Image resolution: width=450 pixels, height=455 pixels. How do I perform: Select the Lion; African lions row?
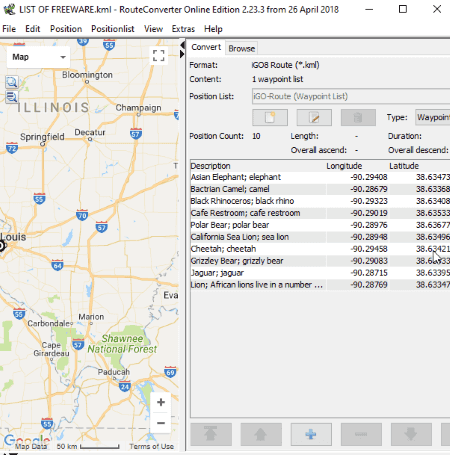(x=320, y=285)
